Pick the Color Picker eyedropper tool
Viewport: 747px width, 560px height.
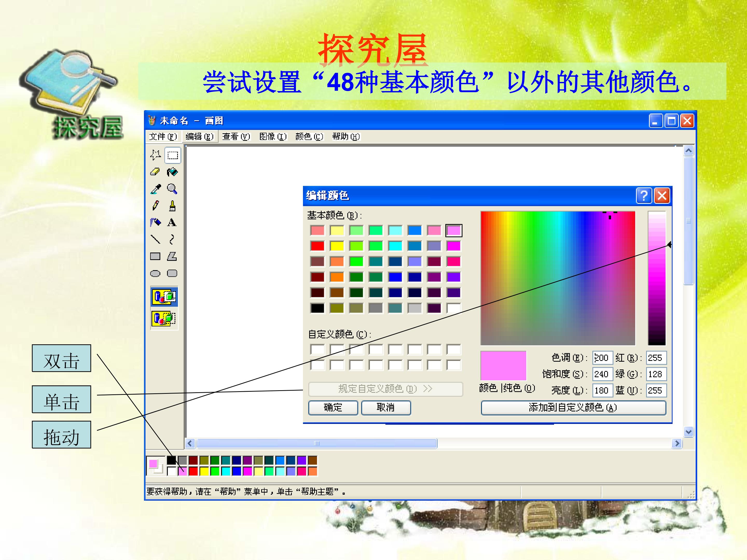(x=155, y=189)
